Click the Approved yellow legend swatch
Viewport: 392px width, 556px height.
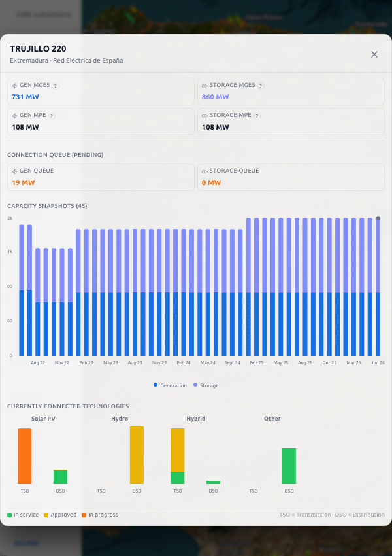[x=46, y=515]
